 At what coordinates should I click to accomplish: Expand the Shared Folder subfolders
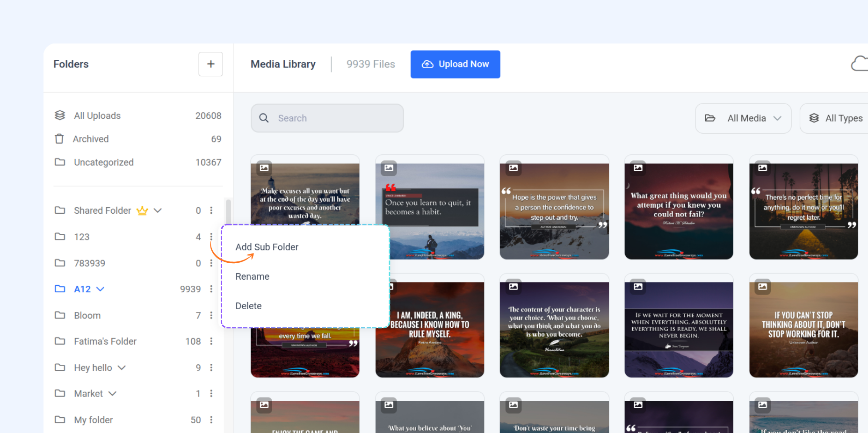(158, 210)
